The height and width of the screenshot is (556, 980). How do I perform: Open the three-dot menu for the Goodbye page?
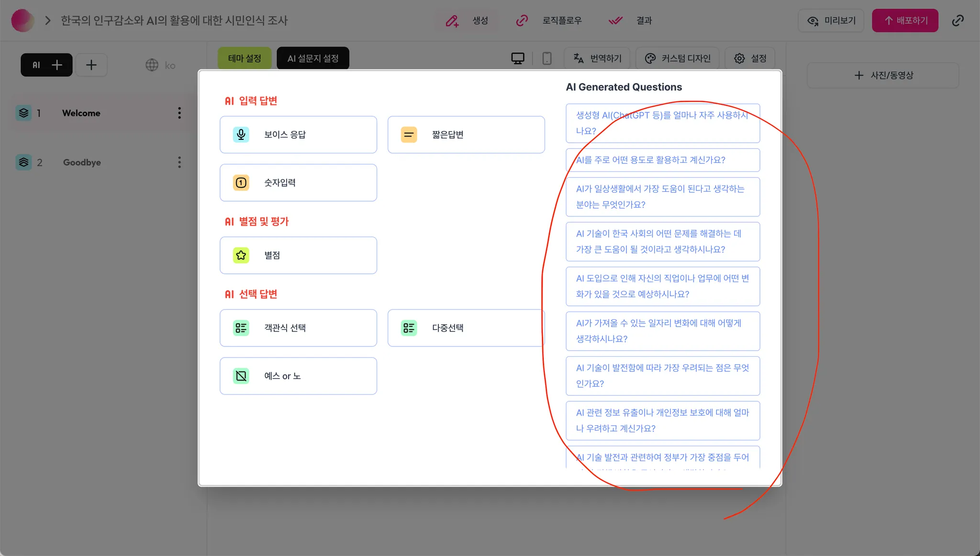[179, 162]
